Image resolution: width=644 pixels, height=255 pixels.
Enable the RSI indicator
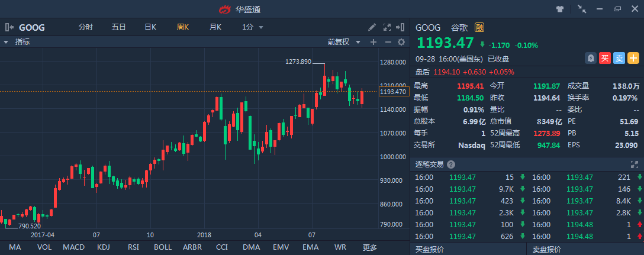click(133, 247)
